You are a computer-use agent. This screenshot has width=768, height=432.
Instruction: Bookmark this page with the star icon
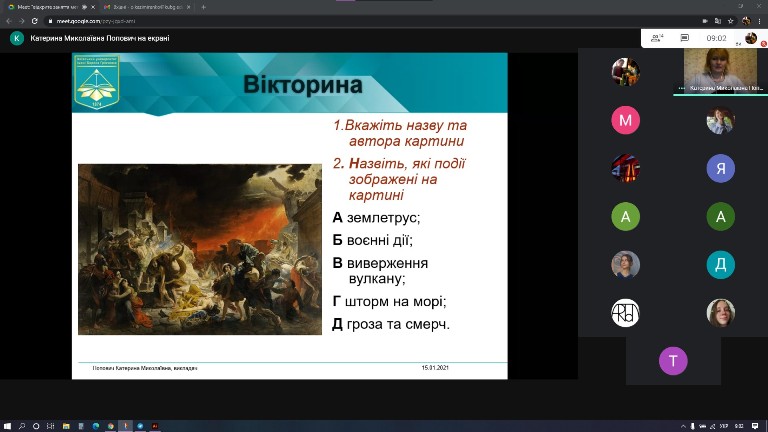pyautogui.click(x=730, y=21)
